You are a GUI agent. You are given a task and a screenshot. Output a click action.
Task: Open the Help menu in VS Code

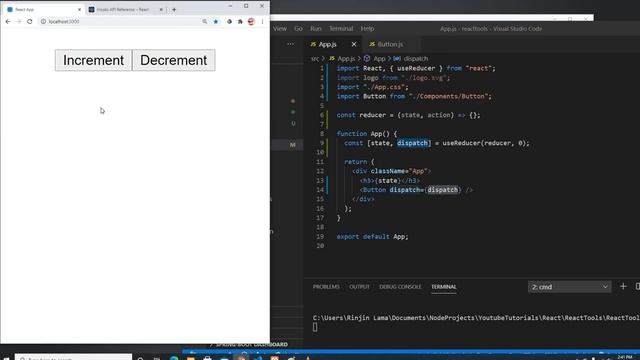[367, 29]
